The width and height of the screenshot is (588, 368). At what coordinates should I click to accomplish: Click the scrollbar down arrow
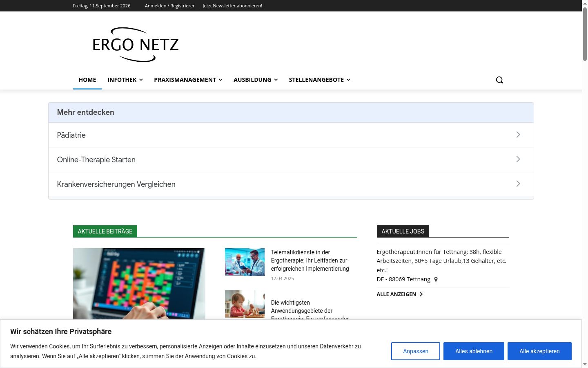pyautogui.click(x=585, y=364)
